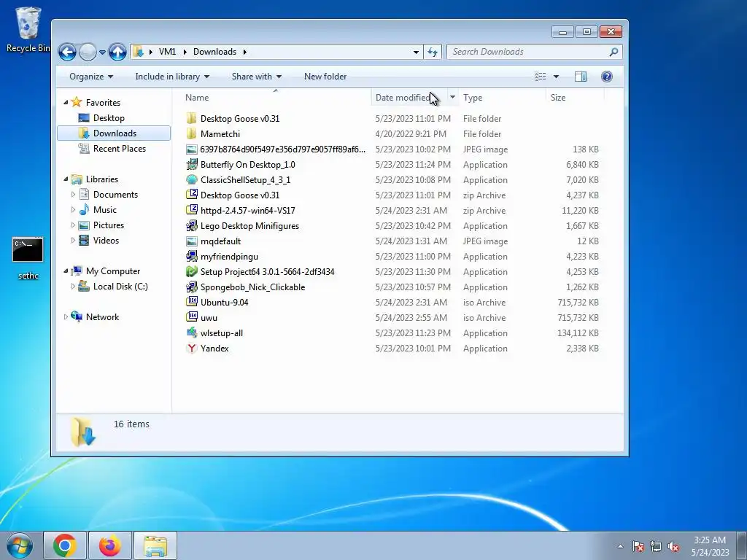Open the Windows Explorer taskbar button

[x=155, y=545]
